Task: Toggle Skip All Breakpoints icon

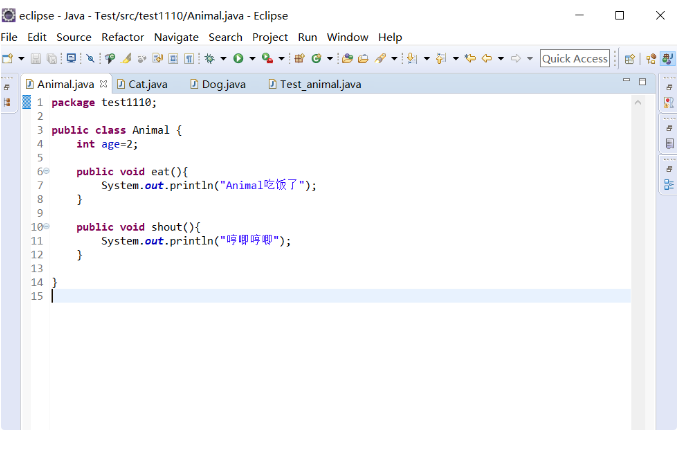Action: 90,59
